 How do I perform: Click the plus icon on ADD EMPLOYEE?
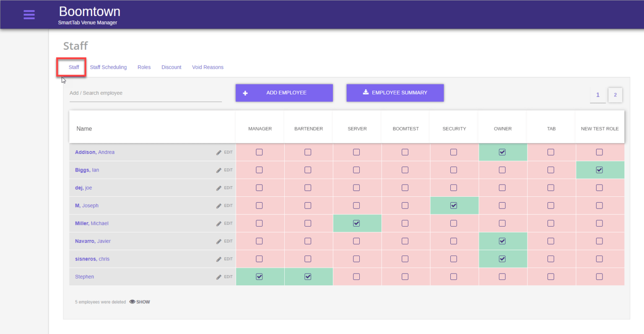245,93
